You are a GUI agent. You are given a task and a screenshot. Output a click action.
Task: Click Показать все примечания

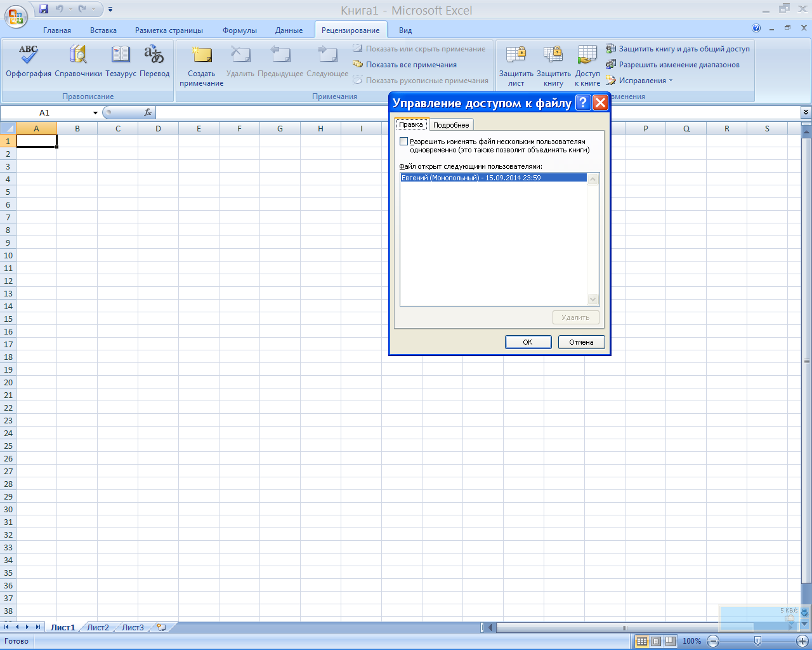405,65
